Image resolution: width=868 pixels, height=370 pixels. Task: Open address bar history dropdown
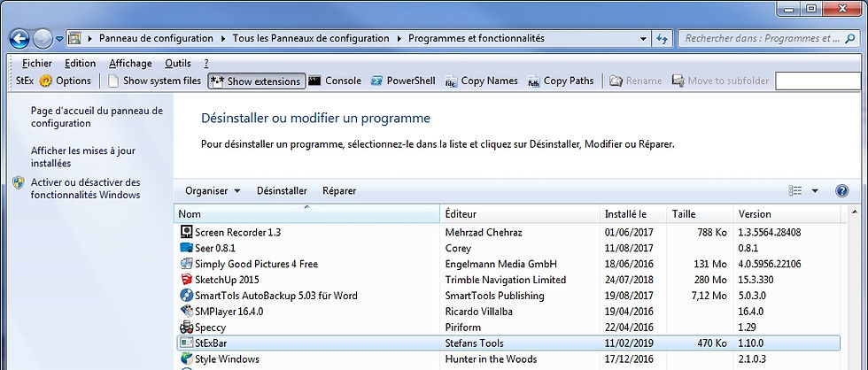[x=643, y=39]
